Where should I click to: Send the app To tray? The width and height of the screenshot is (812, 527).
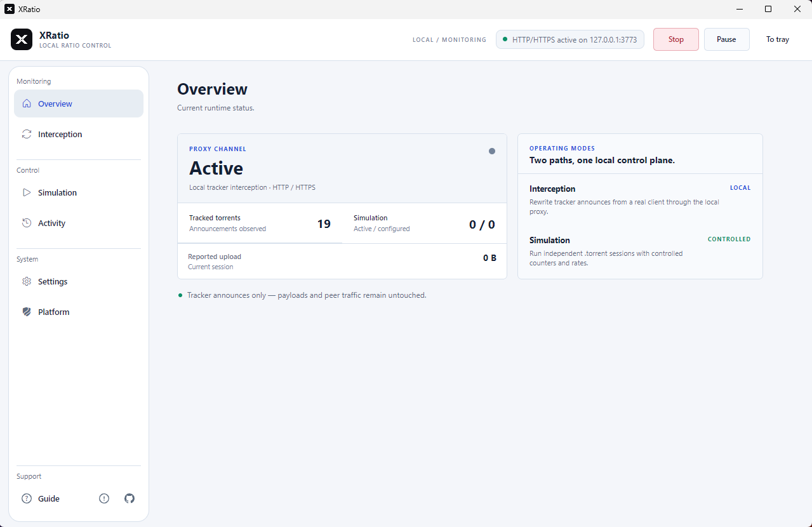[778, 39]
